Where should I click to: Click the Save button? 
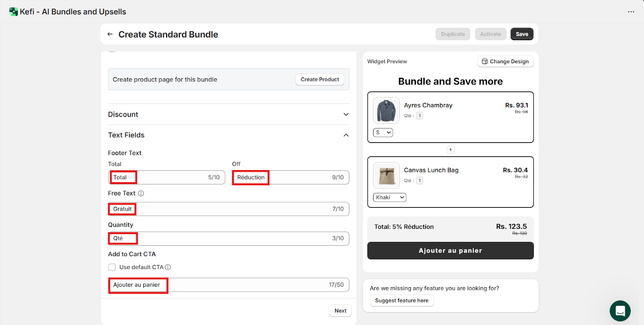[x=522, y=34]
